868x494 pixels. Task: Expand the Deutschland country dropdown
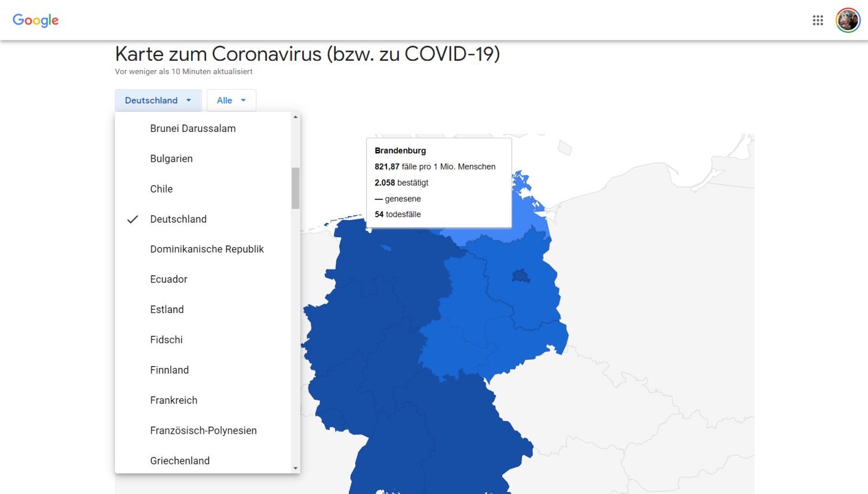157,100
